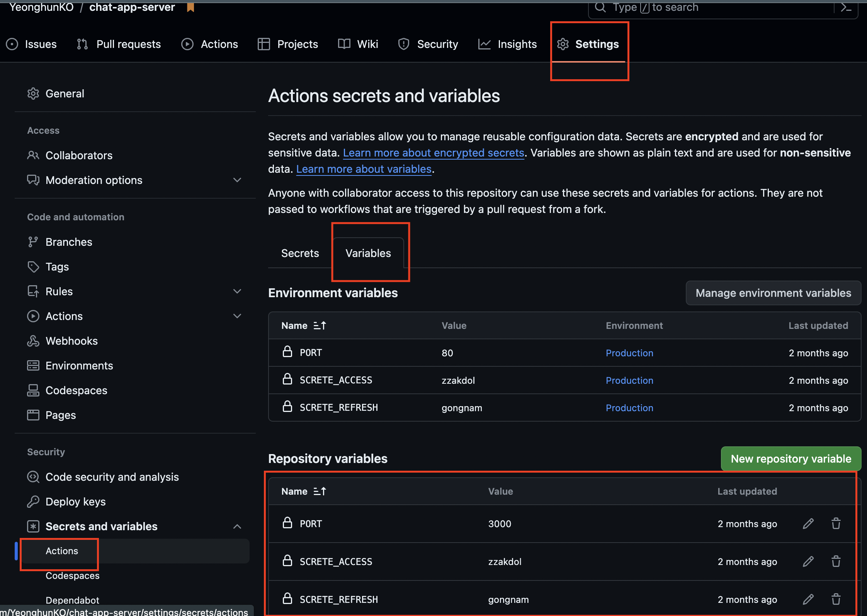Click the lock icon beside environment PORT
The image size is (867, 616).
click(x=287, y=352)
